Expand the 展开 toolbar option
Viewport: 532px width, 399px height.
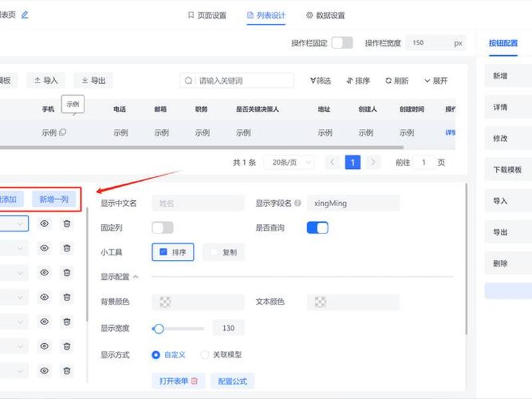pyautogui.click(x=436, y=80)
